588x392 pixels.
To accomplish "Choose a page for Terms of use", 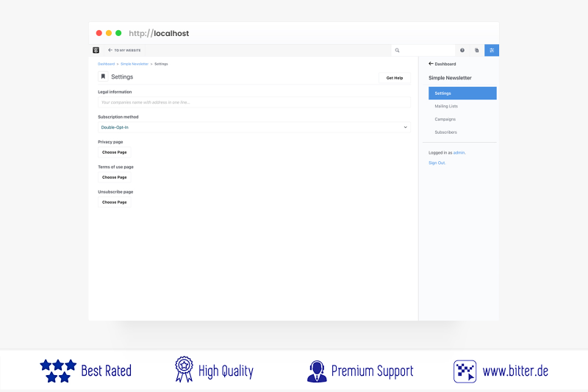I will click(115, 177).
